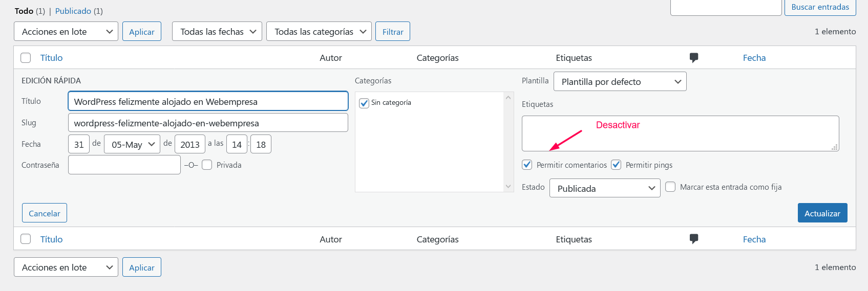Click Actualizar to save quick edit
Image resolution: width=868 pixels, height=291 pixels.
pyautogui.click(x=822, y=213)
